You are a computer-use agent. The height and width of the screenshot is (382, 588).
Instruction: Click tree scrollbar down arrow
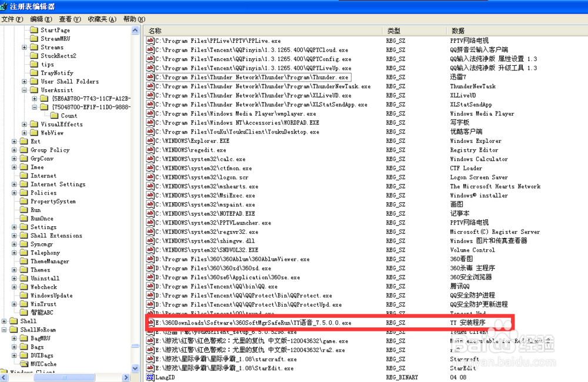135,368
